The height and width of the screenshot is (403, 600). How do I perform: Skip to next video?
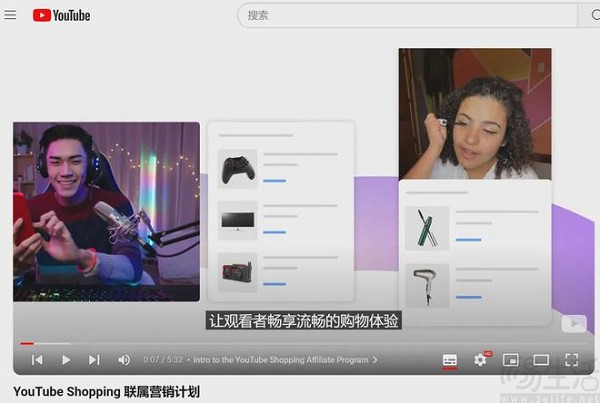[94, 360]
